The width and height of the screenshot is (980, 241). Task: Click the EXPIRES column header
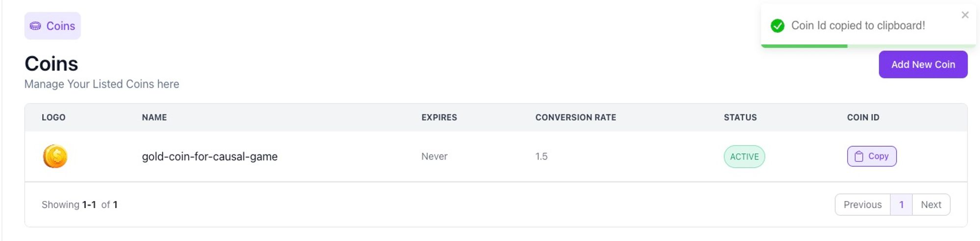pyautogui.click(x=439, y=117)
